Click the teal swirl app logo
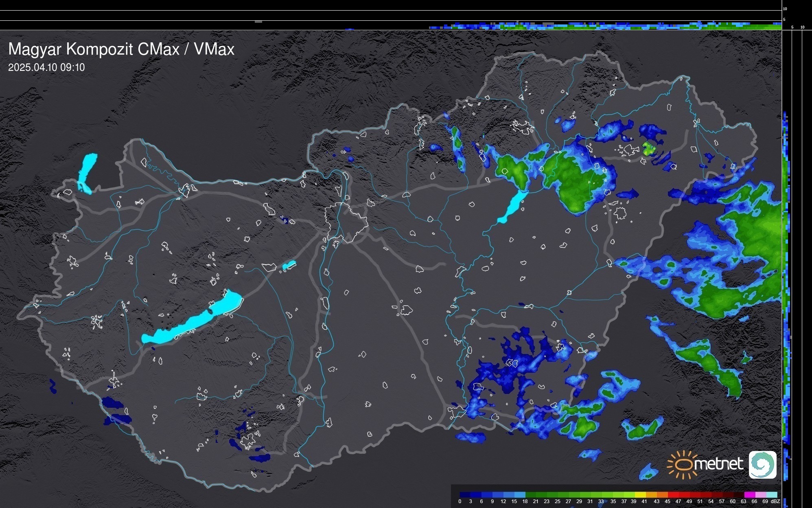812x508 pixels. 762,464
